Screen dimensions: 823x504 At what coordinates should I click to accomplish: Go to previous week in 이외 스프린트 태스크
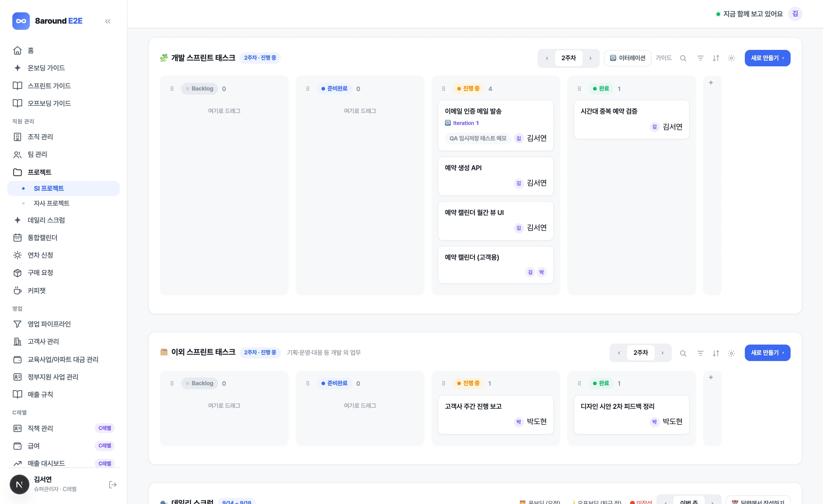coord(619,353)
